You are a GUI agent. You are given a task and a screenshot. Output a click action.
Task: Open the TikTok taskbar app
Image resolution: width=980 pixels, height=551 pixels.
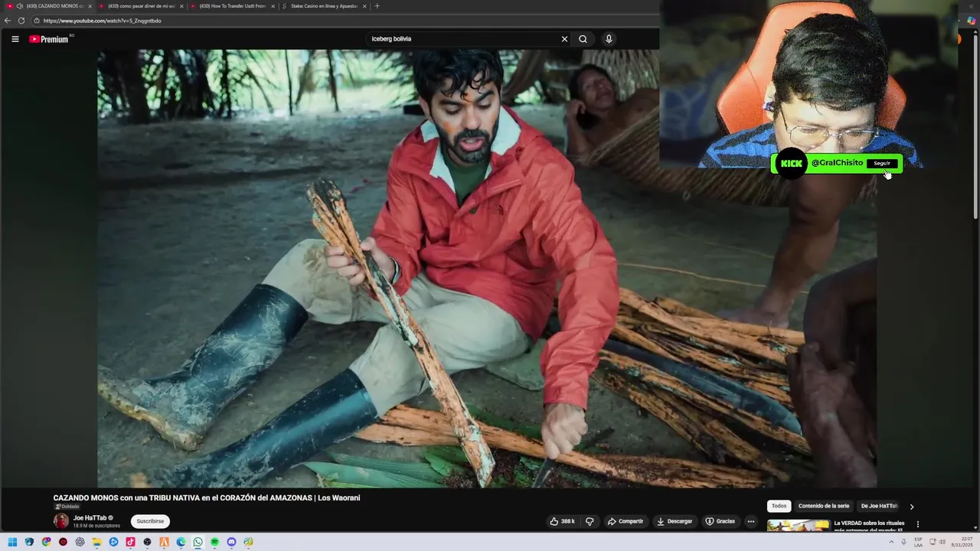pyautogui.click(x=130, y=542)
